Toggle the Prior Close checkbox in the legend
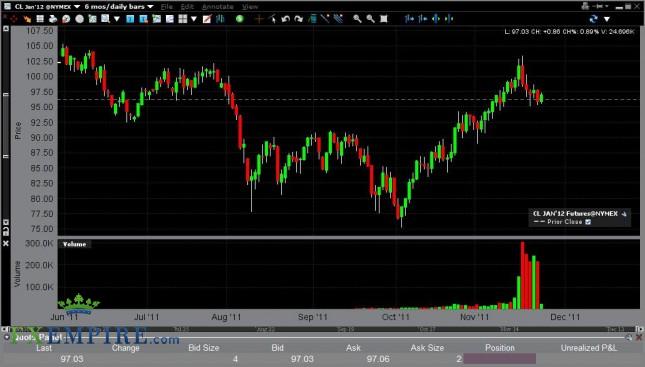645x367 pixels. [x=588, y=222]
